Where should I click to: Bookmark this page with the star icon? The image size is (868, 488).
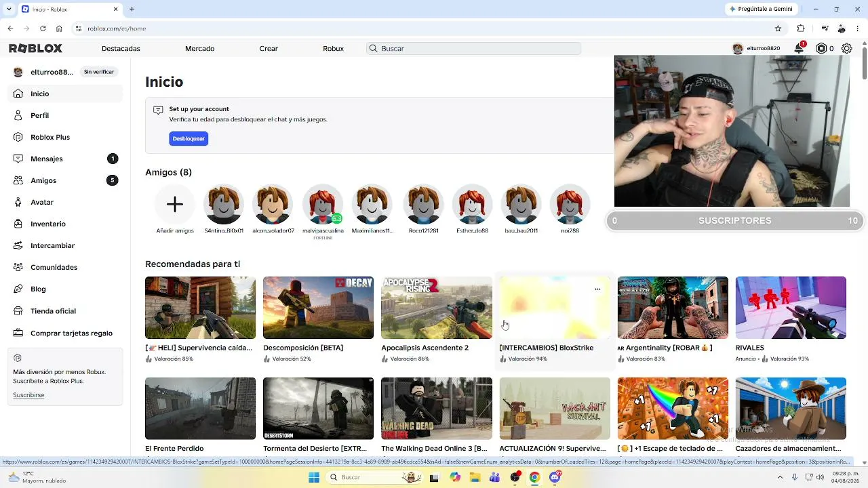click(778, 28)
